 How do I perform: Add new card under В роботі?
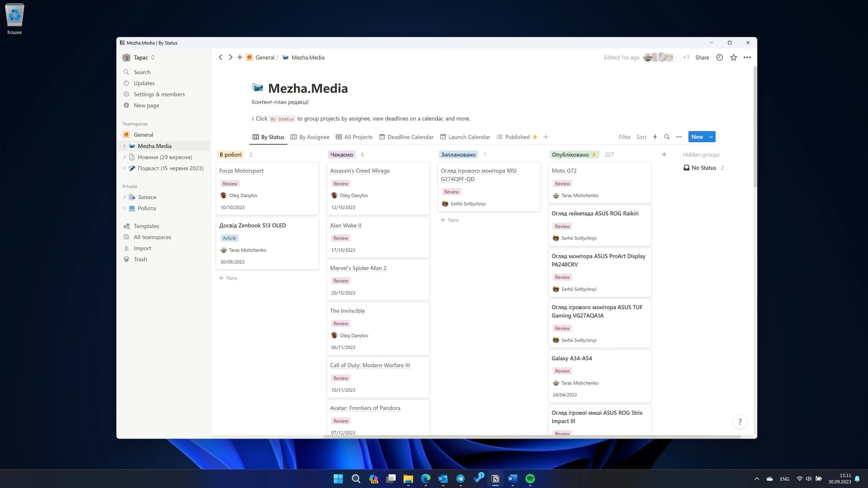point(228,278)
